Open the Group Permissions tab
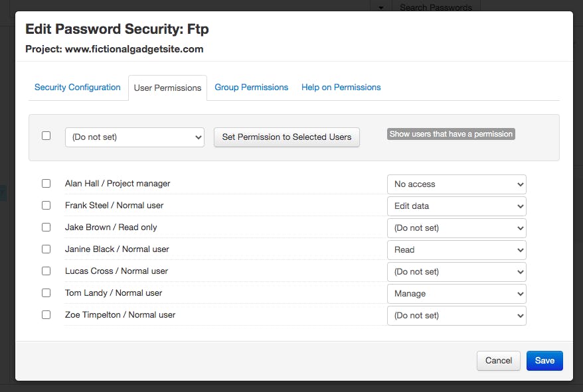The width and height of the screenshot is (583, 392). [251, 87]
